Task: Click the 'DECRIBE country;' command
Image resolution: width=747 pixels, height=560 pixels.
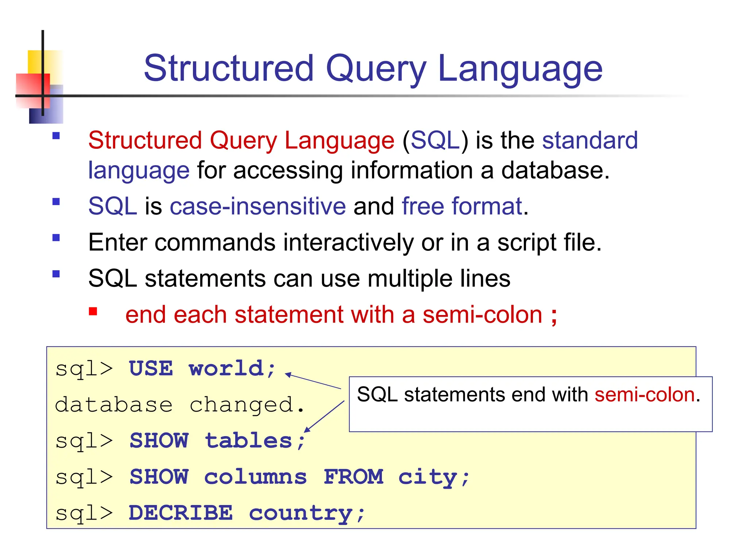Action: (247, 513)
